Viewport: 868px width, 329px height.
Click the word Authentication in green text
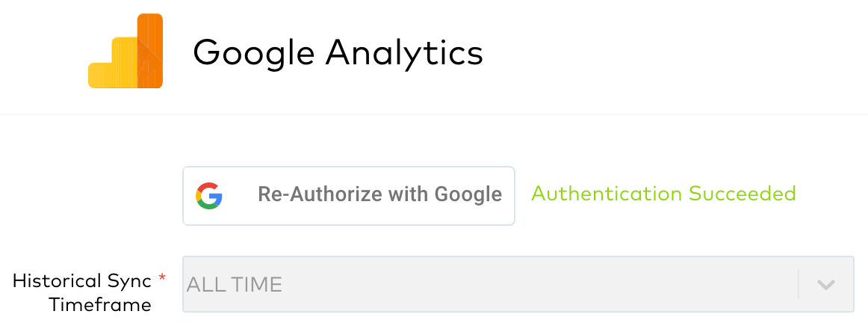(607, 194)
